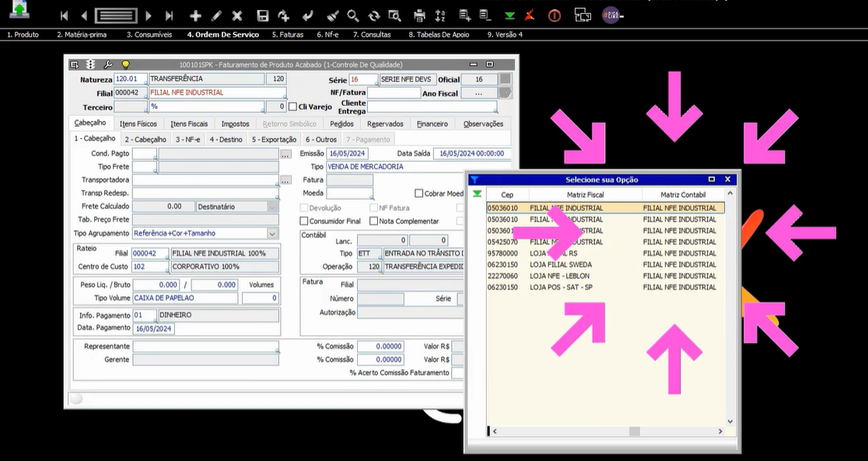The height and width of the screenshot is (461, 868).
Task: Go to the last record arrow icon
Action: coord(169,16)
